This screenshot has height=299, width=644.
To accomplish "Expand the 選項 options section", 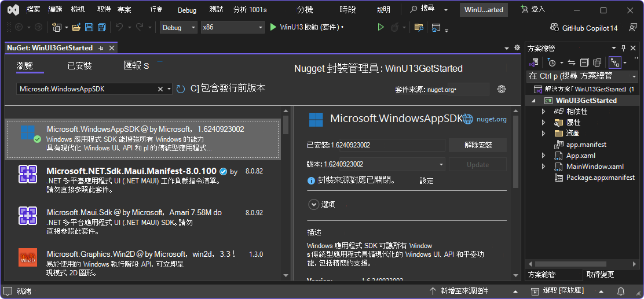I will pos(314,204).
